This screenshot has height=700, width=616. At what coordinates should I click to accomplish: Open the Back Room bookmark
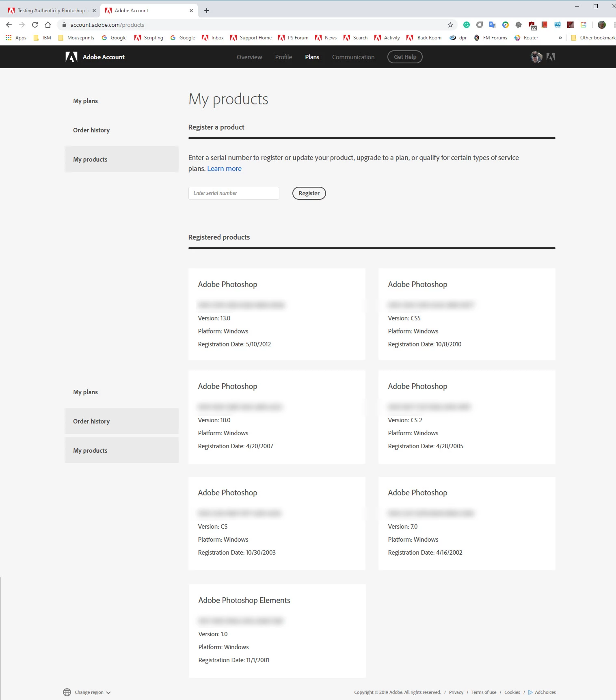[x=424, y=38]
